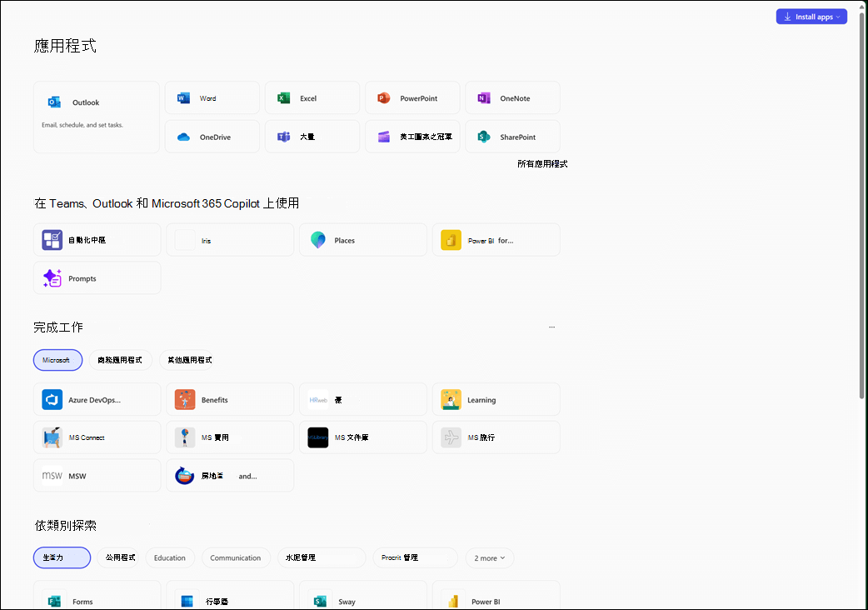Expand the 2 more categories dropdown
This screenshot has height=610, width=868.
tap(489, 558)
